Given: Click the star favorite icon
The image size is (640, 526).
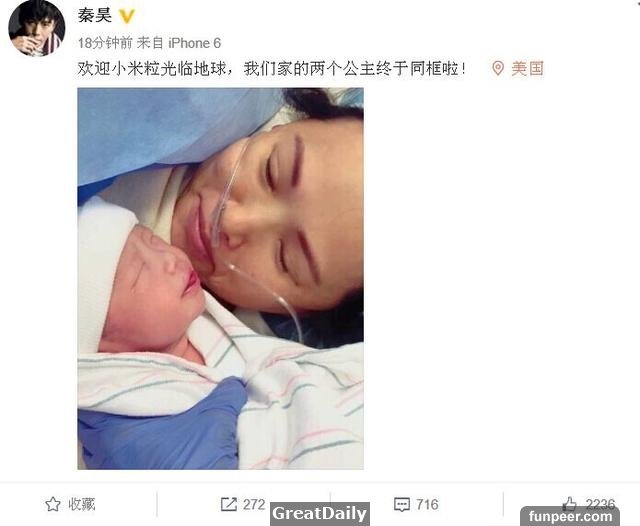Looking at the screenshot, I should (x=53, y=504).
